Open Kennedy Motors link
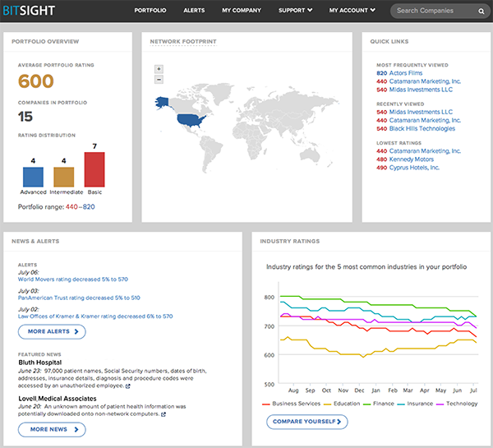Screen dimensions: 493x448 coord(412,159)
